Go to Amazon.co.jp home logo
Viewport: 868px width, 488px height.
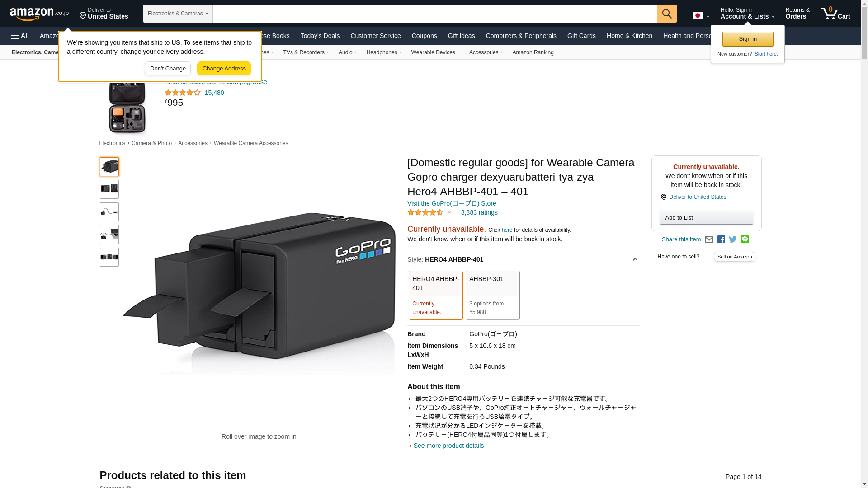[39, 14]
